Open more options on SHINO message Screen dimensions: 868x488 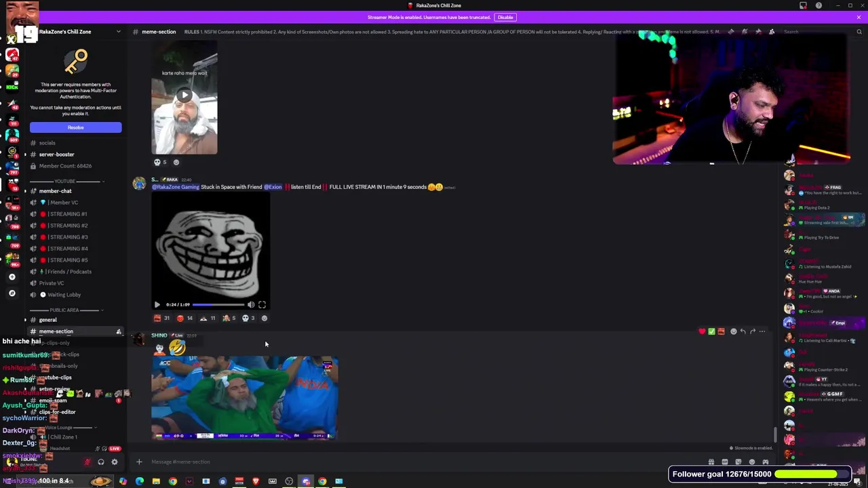pos(762,331)
